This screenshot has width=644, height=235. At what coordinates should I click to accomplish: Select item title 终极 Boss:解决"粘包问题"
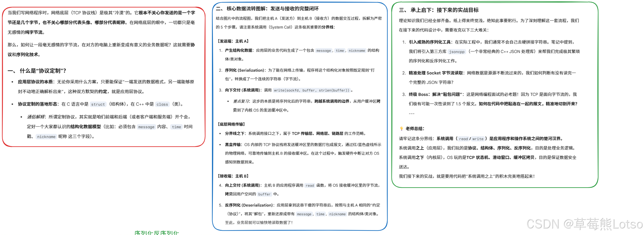coord(435,94)
